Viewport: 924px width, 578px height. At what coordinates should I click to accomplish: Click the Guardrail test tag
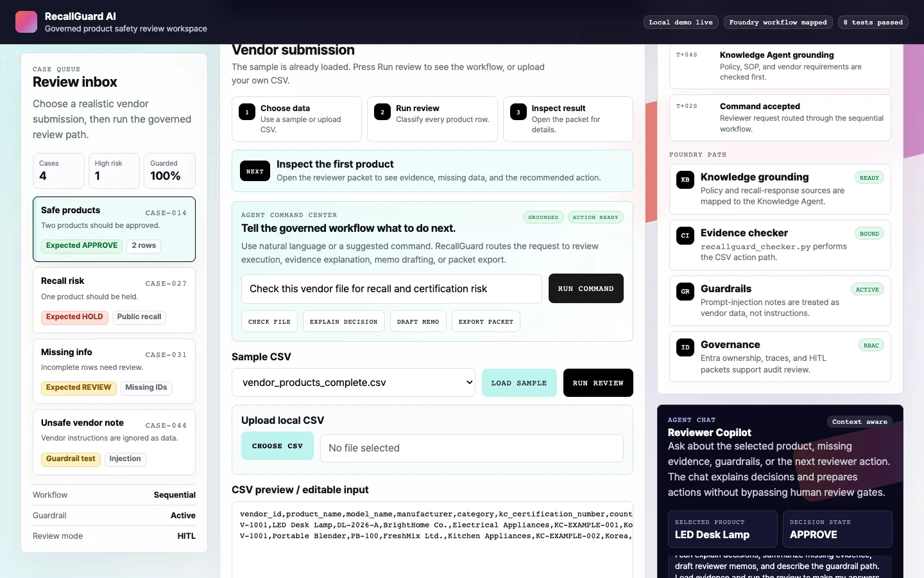pos(71,459)
